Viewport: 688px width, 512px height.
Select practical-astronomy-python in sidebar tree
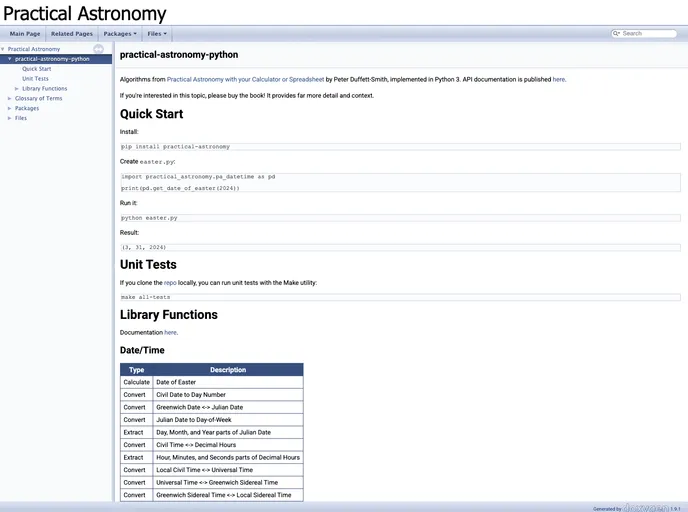(52, 59)
